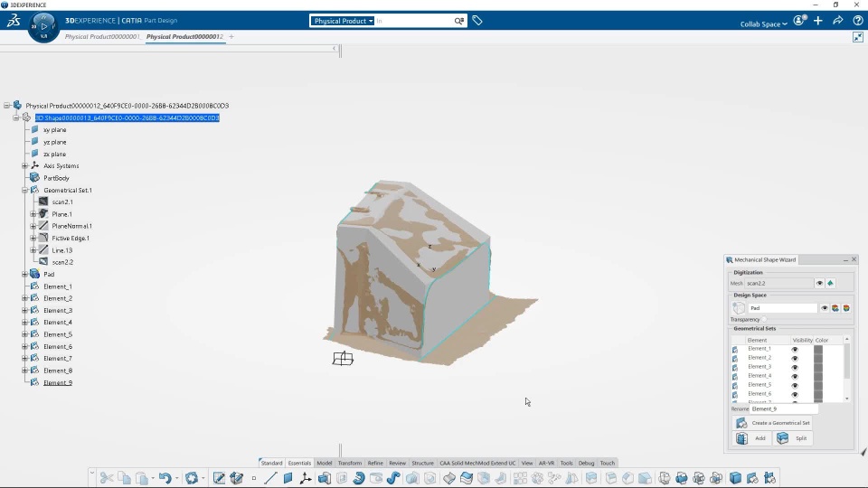Click Create a Geometrical Set button
Viewport: 868px width, 488px height.
click(773, 423)
